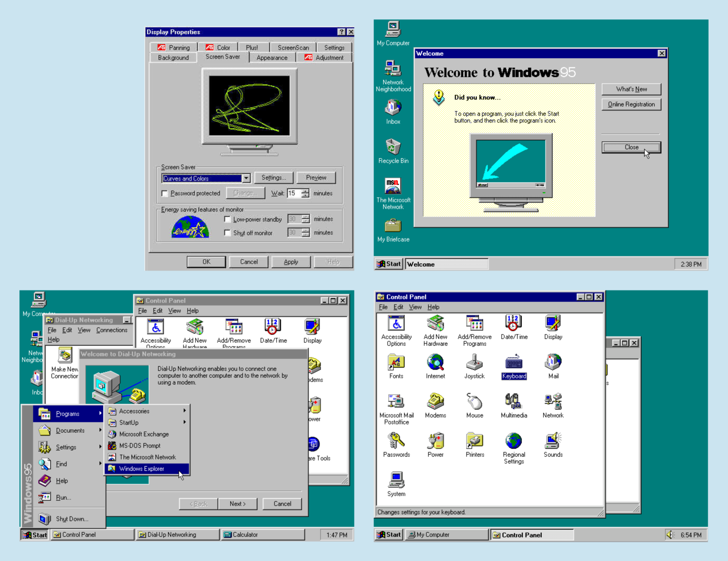Open Recycle Bin on the Welcome desktop
728x561 pixels.
point(393,151)
